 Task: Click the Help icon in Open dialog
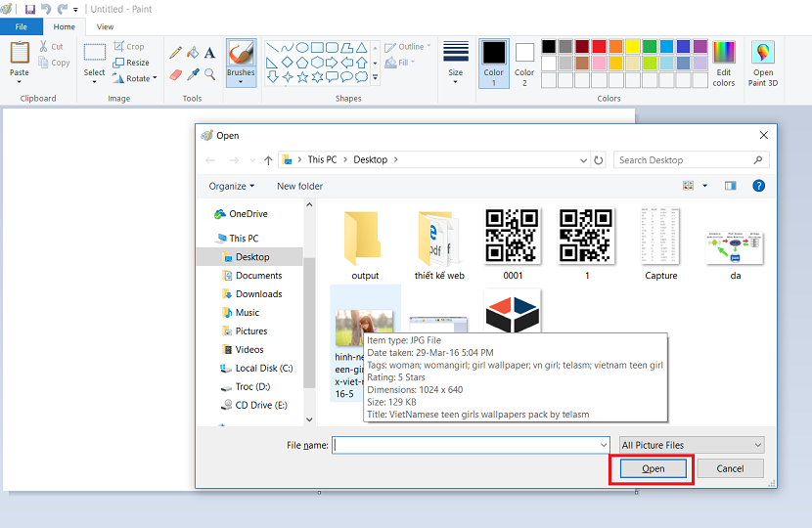tap(758, 186)
